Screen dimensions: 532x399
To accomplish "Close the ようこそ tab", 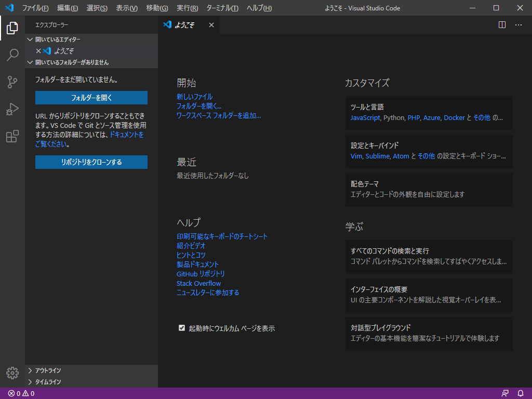I will coord(211,25).
